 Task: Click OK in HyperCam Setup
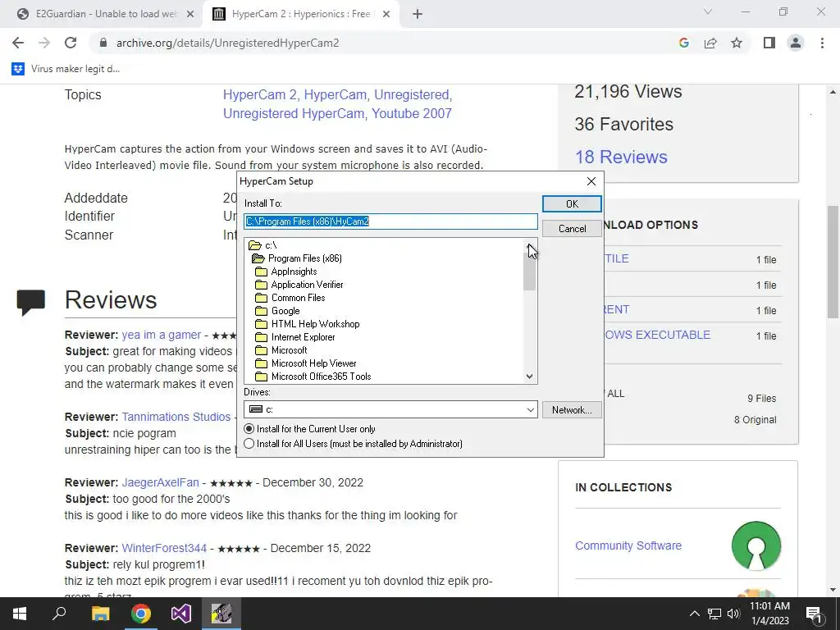[572, 204]
